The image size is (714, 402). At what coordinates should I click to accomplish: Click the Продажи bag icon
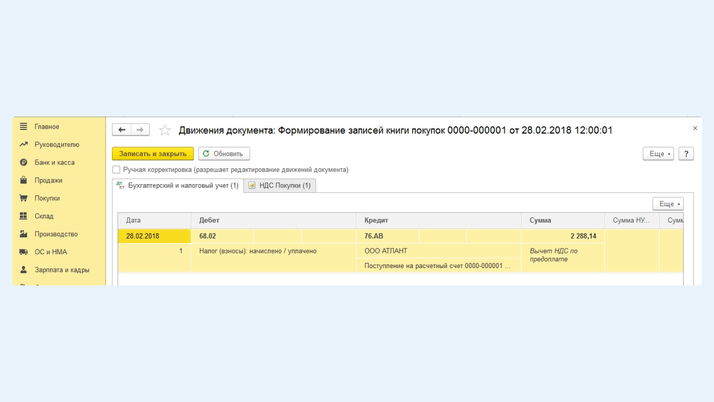point(23,181)
